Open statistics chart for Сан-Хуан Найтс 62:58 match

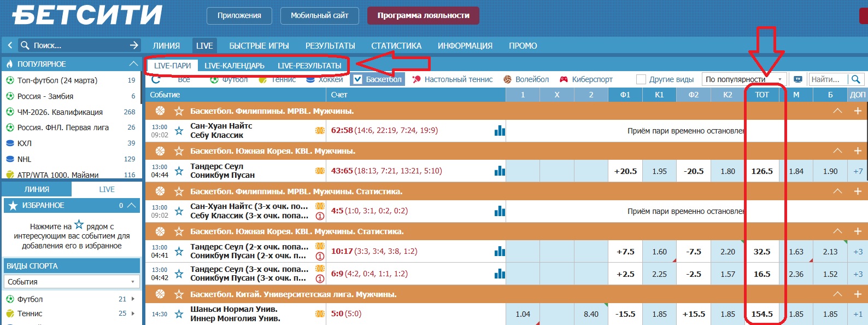click(500, 131)
